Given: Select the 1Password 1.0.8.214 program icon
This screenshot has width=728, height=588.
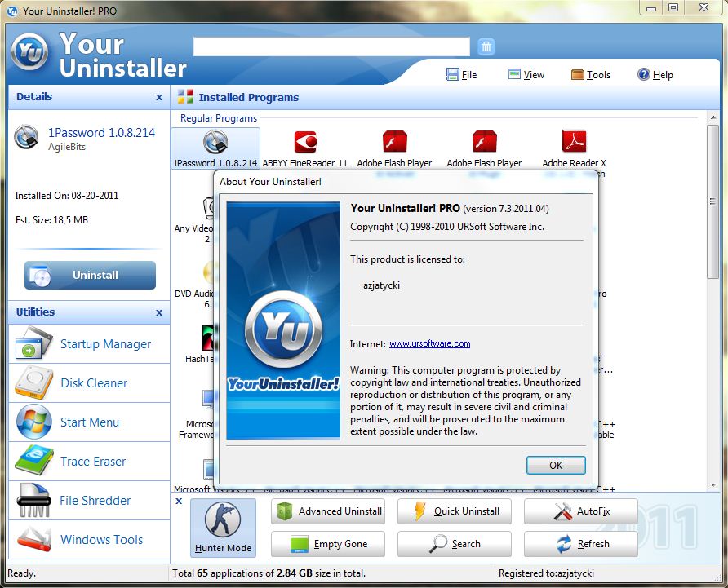Looking at the screenshot, I should (215, 148).
